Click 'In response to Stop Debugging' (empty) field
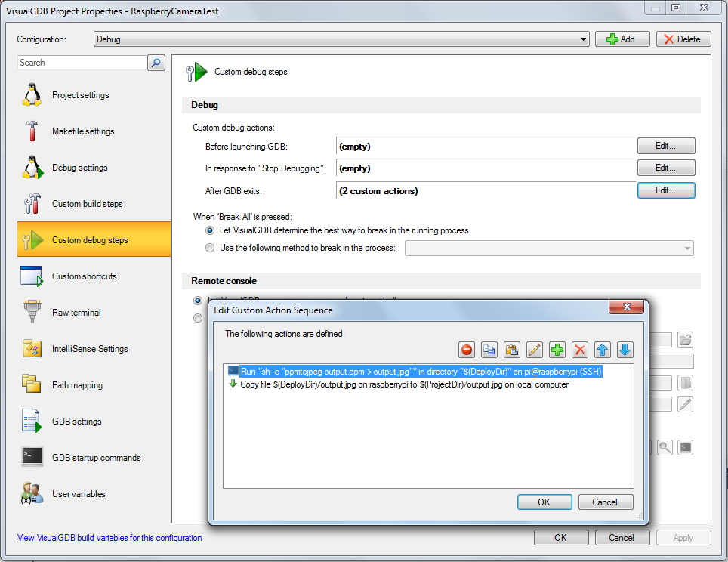Screen dimensions: 728x562 click(x=486, y=168)
